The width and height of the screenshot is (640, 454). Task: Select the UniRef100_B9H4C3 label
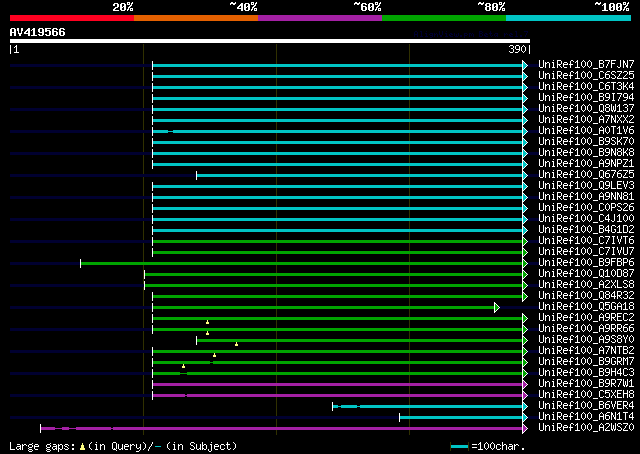pyautogui.click(x=586, y=373)
